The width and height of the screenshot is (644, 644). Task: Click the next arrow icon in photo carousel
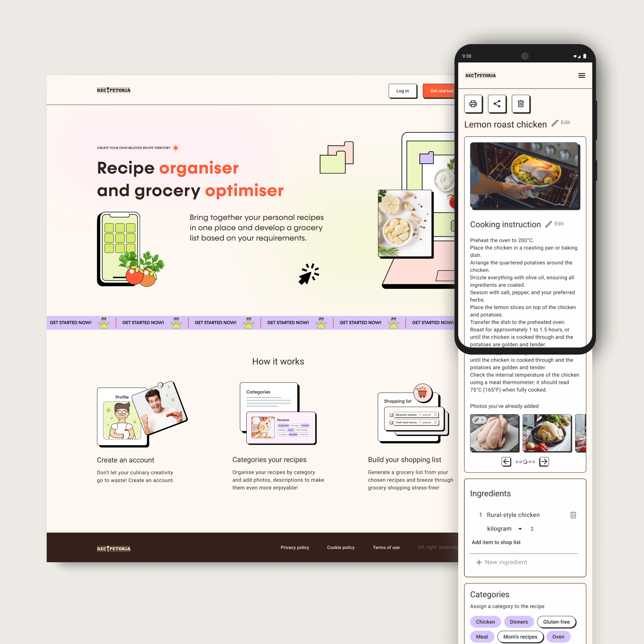[544, 462]
